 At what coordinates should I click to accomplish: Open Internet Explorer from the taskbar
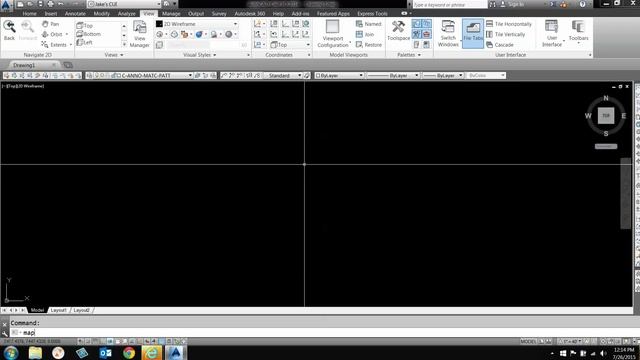click(151, 353)
